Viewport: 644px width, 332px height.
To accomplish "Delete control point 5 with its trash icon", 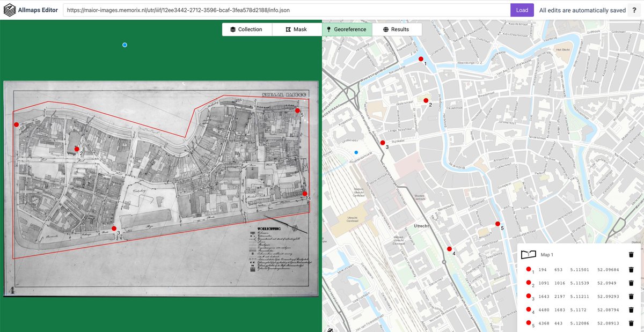I will coord(631,323).
